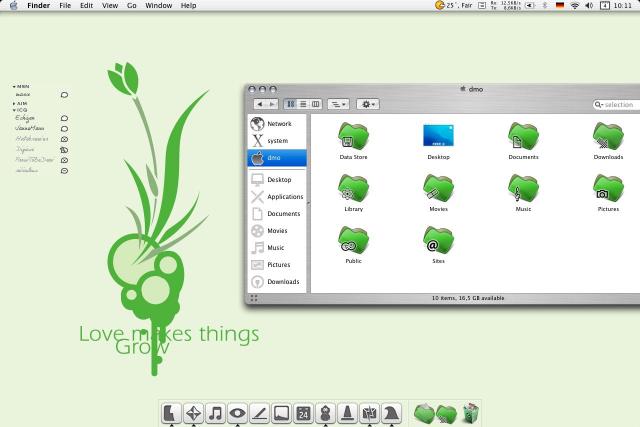Switch Finder to list view
This screenshot has height=427, width=640.
tap(303, 104)
